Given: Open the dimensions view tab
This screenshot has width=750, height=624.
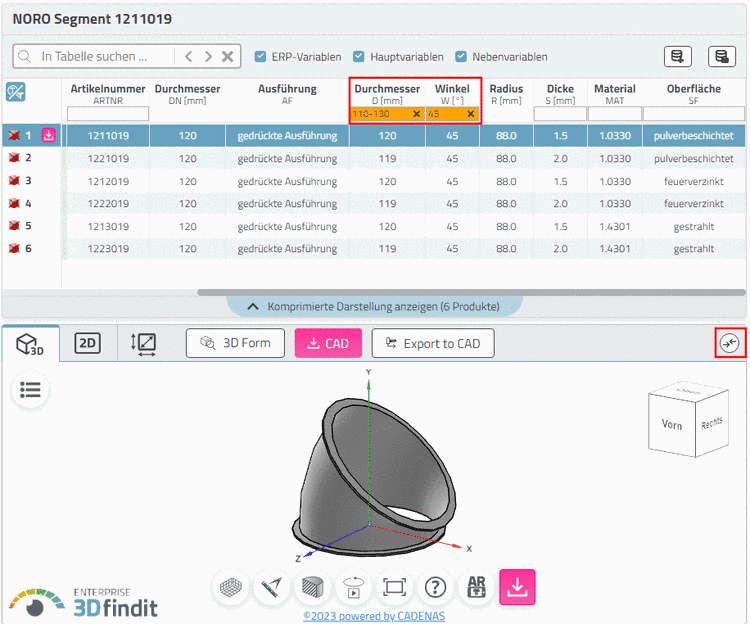Looking at the screenshot, I should point(143,344).
